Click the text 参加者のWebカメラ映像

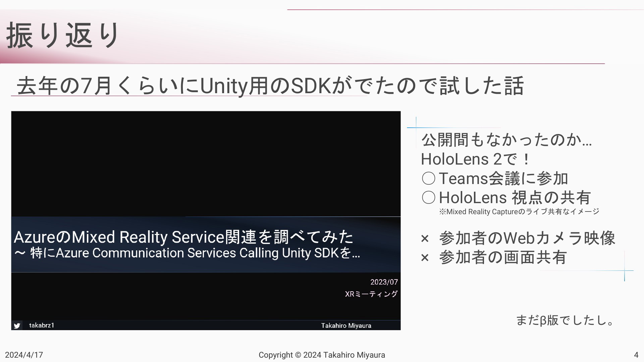[527, 238]
